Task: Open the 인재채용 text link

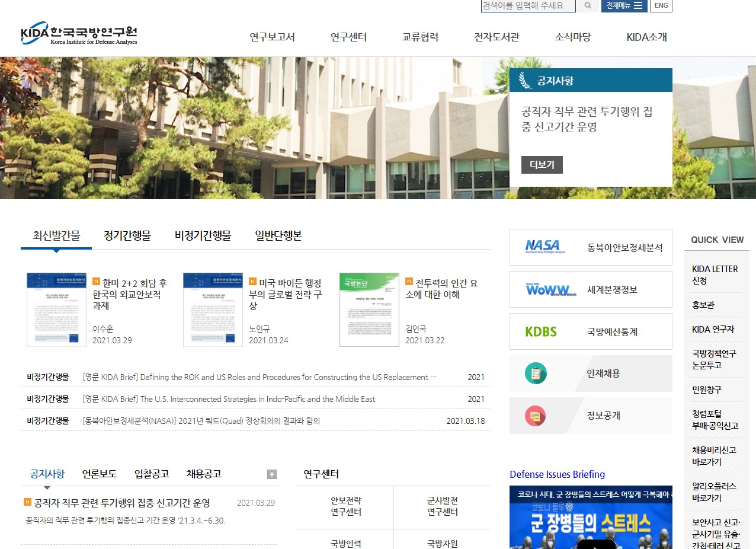Action: pyautogui.click(x=604, y=374)
